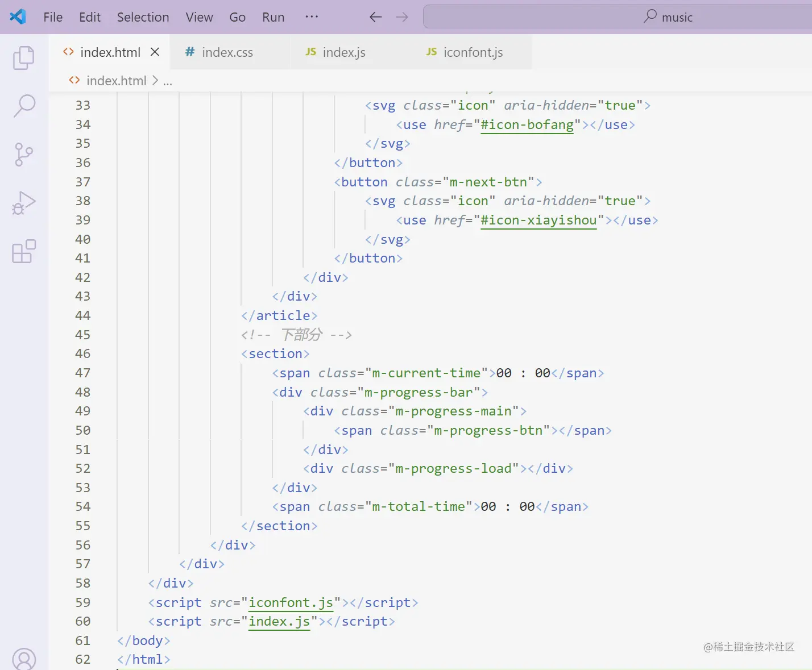The width and height of the screenshot is (812, 670).
Task: Close the index.html tab
Action: [x=155, y=52]
